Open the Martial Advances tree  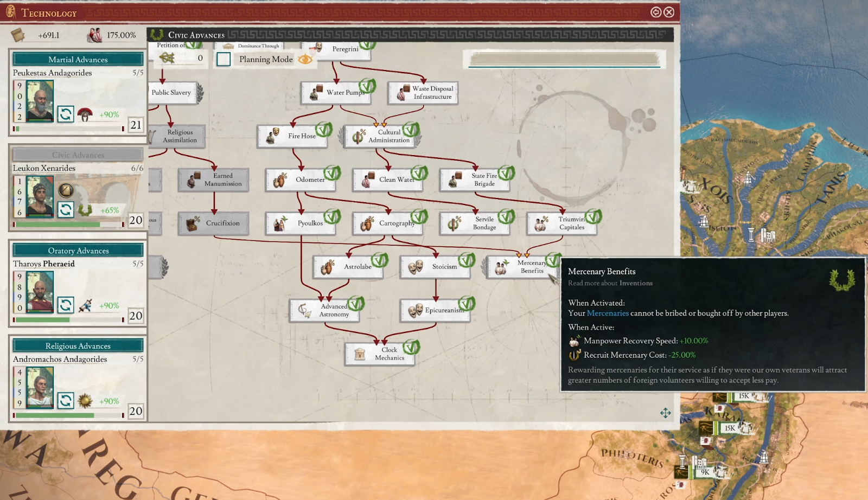click(x=78, y=59)
